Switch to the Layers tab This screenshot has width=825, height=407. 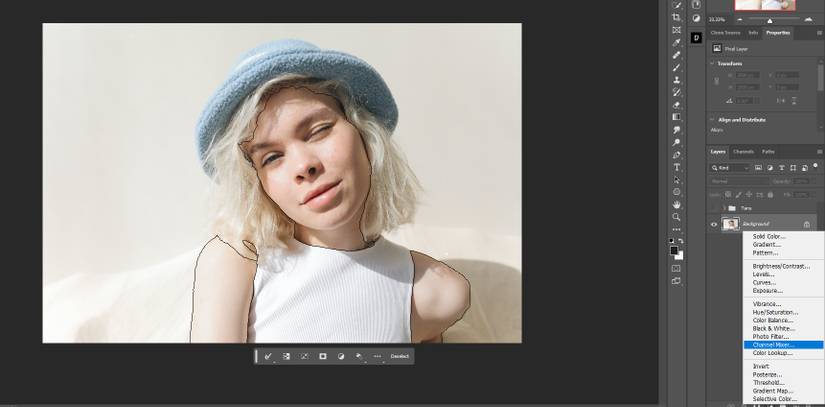point(718,151)
